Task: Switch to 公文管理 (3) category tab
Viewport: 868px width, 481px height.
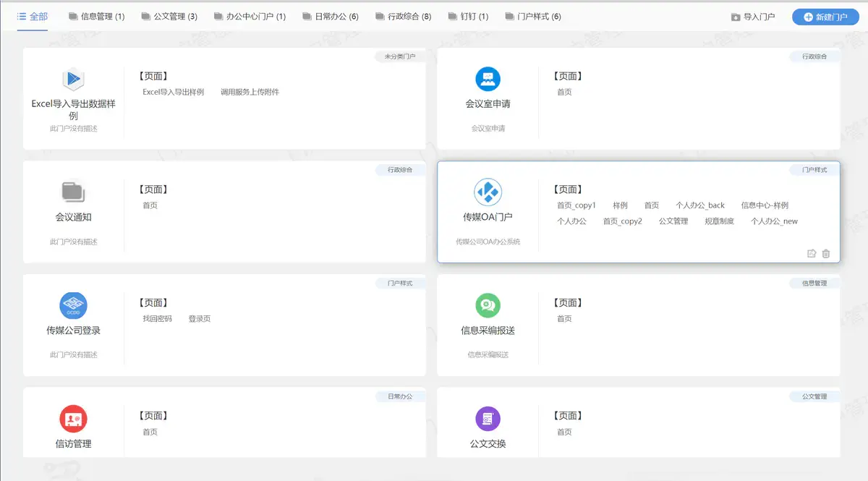Action: click(169, 17)
